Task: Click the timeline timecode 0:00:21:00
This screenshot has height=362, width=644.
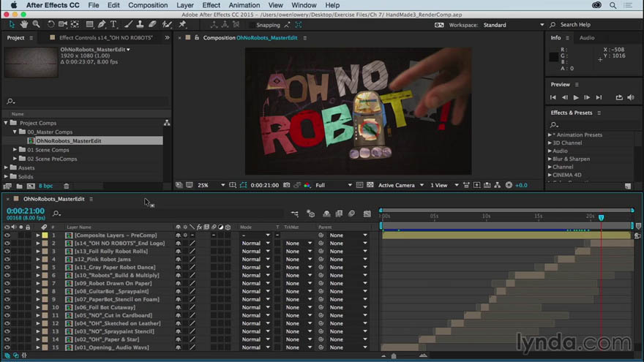Action: point(26,211)
